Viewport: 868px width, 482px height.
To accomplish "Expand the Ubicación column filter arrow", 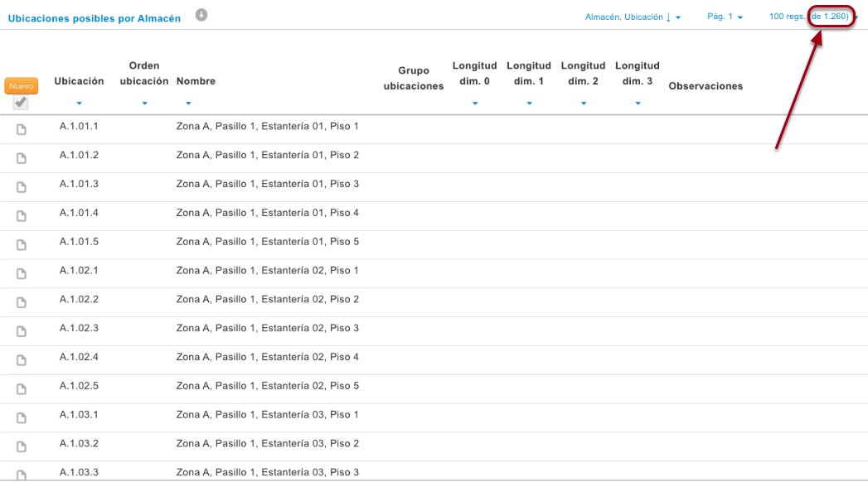I will pos(79,104).
